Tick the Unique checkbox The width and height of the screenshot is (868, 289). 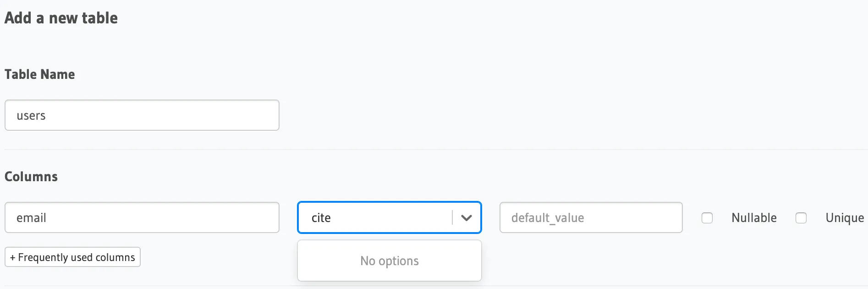(x=801, y=218)
